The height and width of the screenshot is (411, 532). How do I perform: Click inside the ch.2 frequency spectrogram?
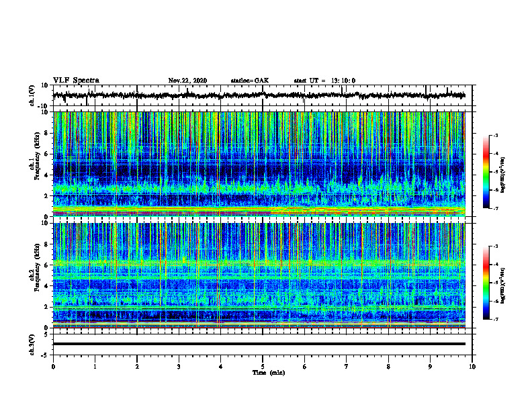point(259,275)
